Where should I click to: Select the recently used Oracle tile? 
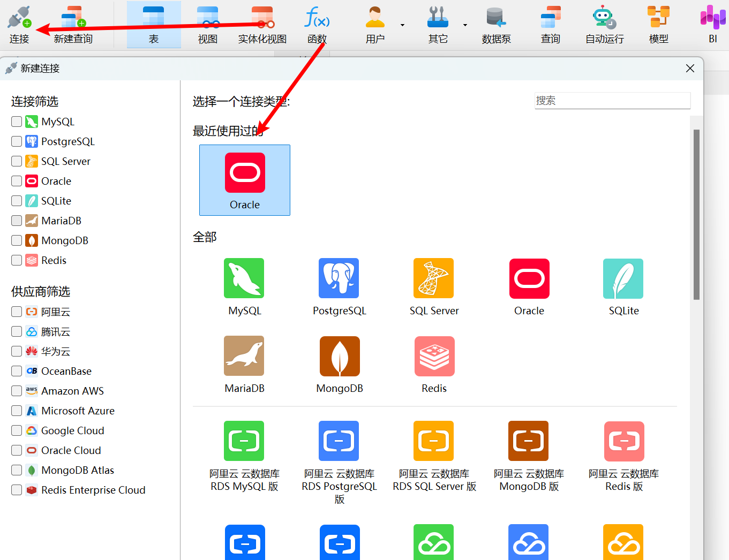coord(245,180)
